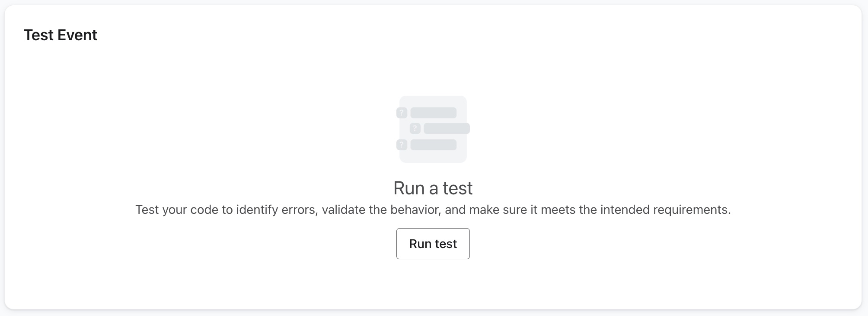Click the Run a test heading

click(433, 188)
